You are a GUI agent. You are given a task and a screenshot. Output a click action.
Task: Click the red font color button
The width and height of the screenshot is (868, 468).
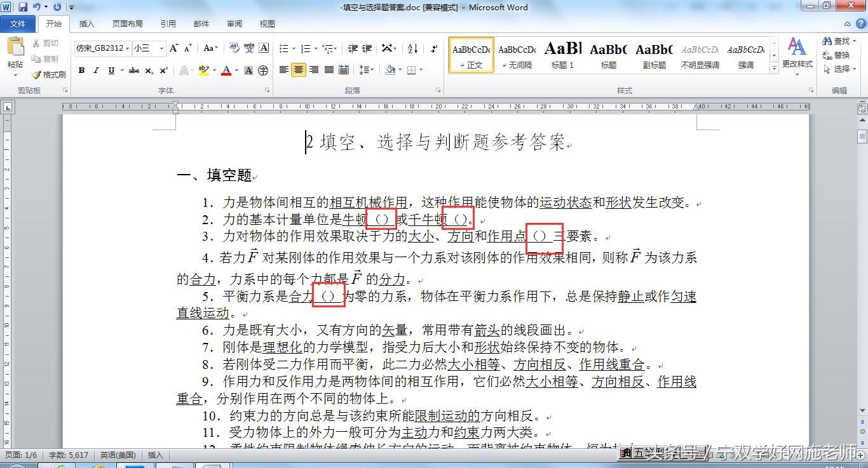(x=226, y=70)
